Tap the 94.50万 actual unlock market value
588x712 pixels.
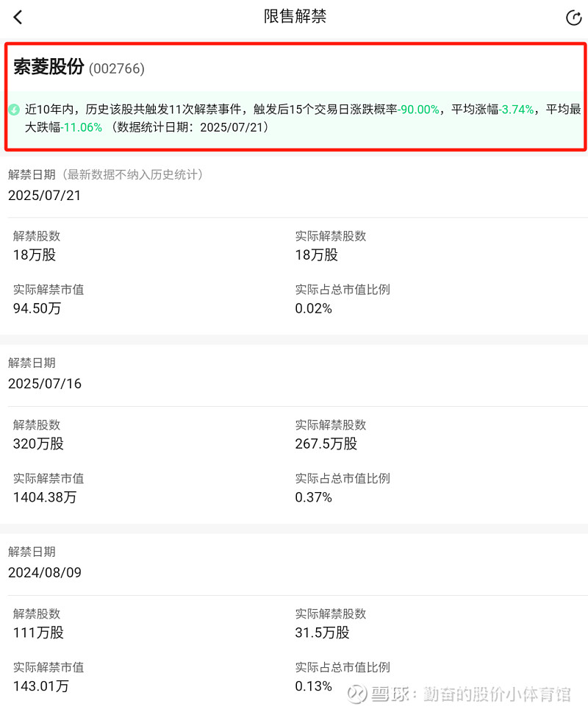(37, 308)
